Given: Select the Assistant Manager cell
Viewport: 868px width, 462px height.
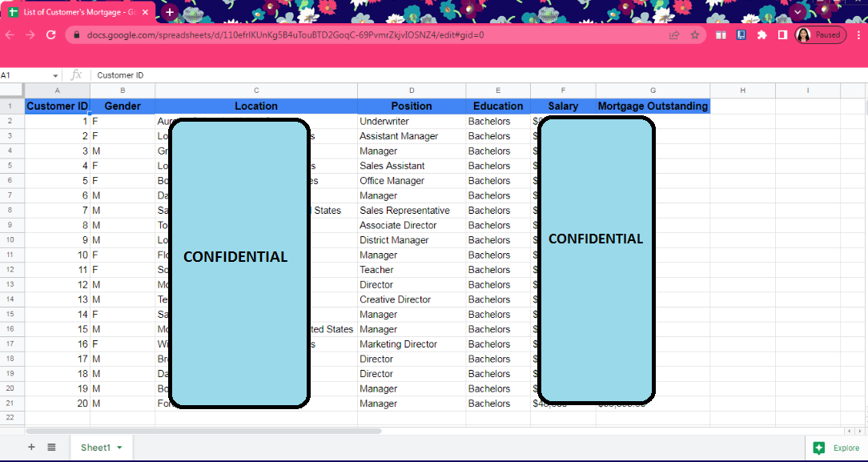Looking at the screenshot, I should [x=412, y=136].
